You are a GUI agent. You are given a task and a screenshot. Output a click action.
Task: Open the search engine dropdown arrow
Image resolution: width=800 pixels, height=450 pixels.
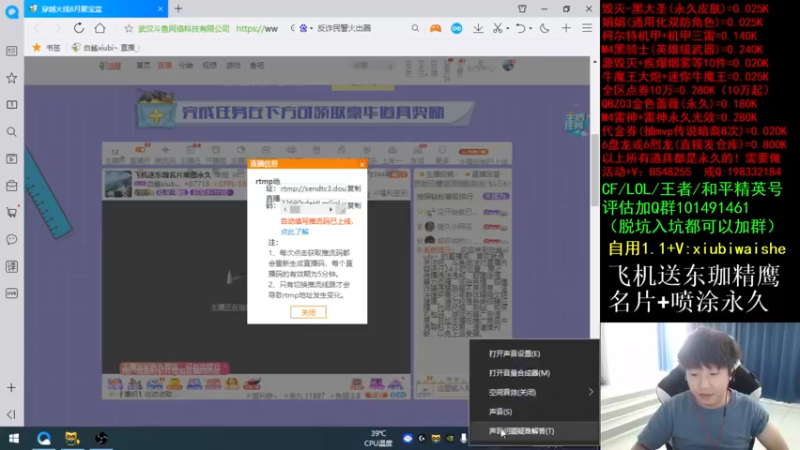pyautogui.click(x=311, y=29)
